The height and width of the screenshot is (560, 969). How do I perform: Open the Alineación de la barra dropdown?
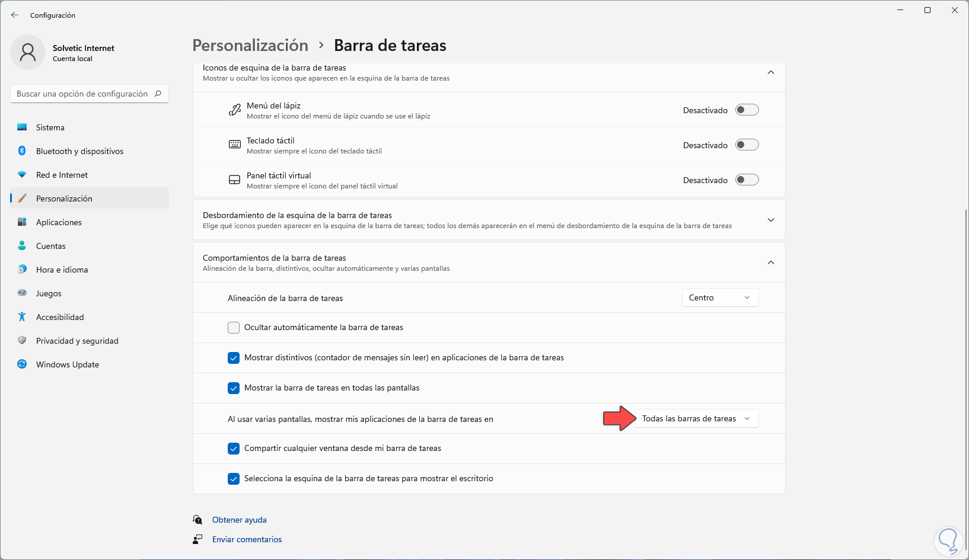pos(720,297)
